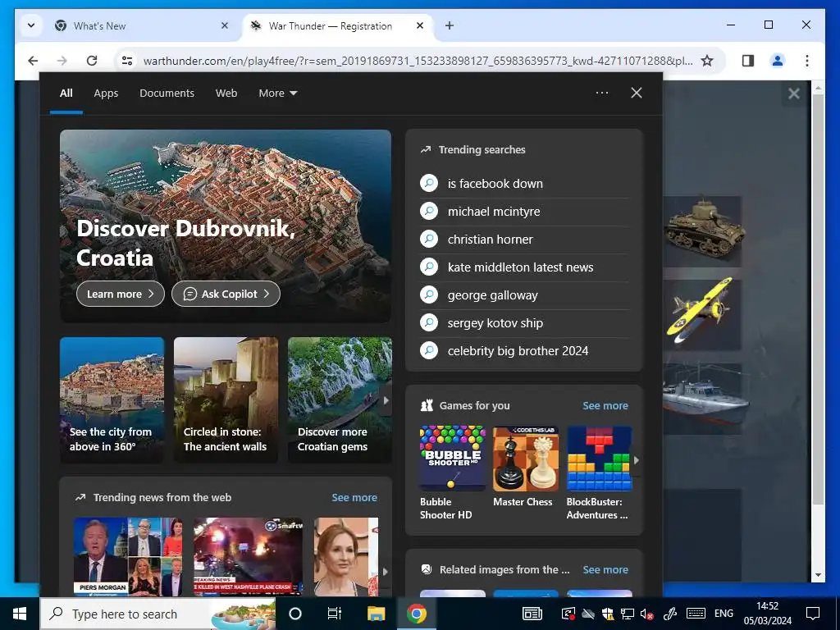Screen dimensions: 840x630
Task: Select the War Thunder — Registration tab
Action: point(337,25)
